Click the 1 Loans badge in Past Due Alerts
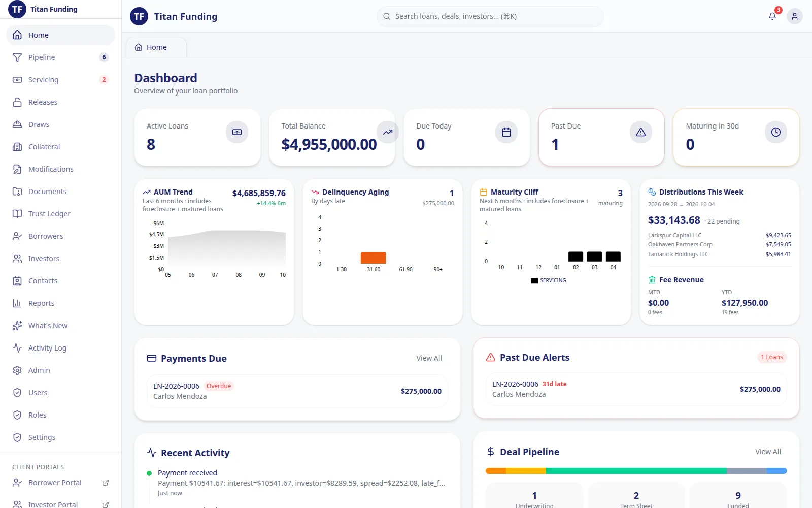Viewport: 812px width, 508px height. tap(772, 357)
